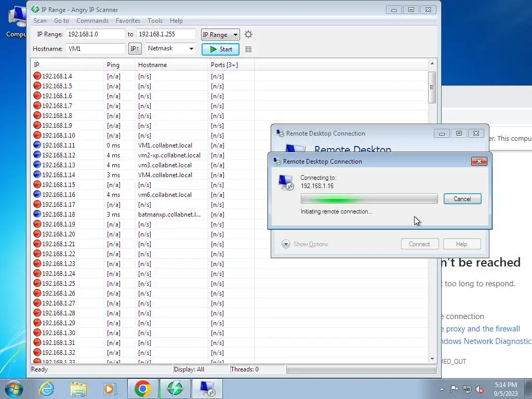This screenshot has width=532, height=399.
Task: Click the red status dot for 192.168.1.4
Action: (37, 76)
